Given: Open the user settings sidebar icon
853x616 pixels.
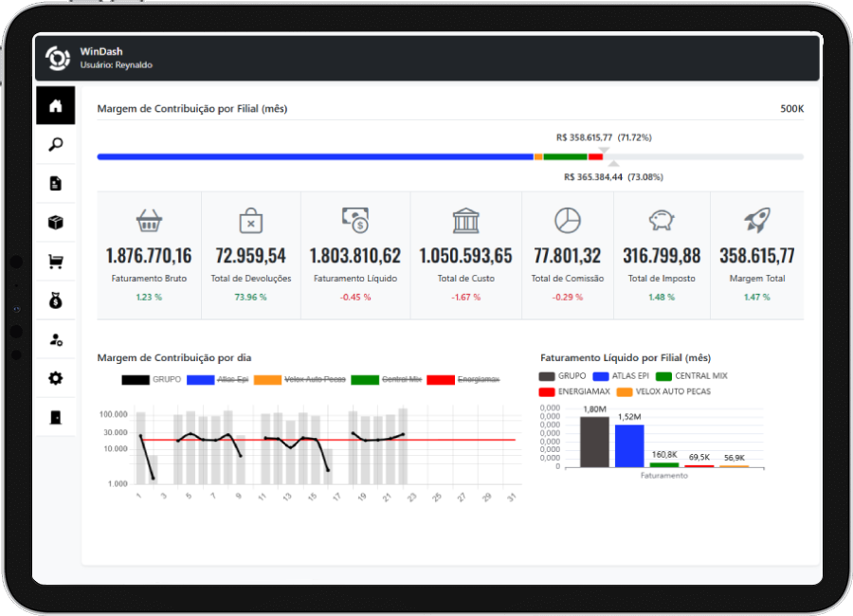Looking at the screenshot, I should (x=56, y=339).
